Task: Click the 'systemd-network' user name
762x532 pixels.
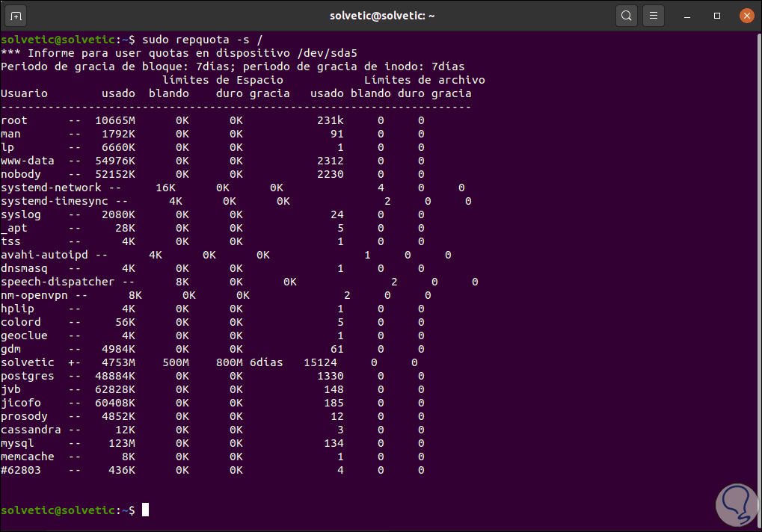Action: click(51, 188)
